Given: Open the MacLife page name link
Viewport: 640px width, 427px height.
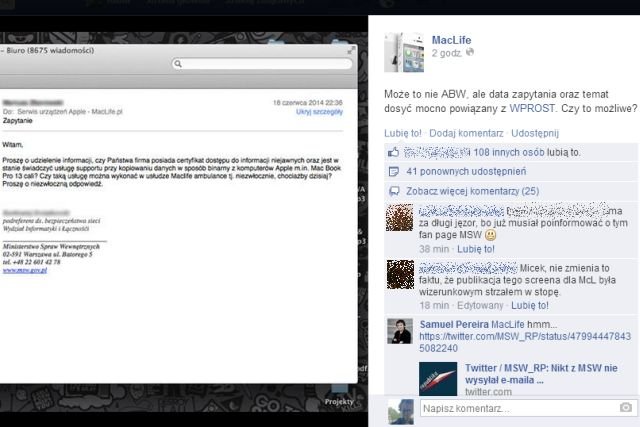Looking at the screenshot, I should click(x=451, y=40).
